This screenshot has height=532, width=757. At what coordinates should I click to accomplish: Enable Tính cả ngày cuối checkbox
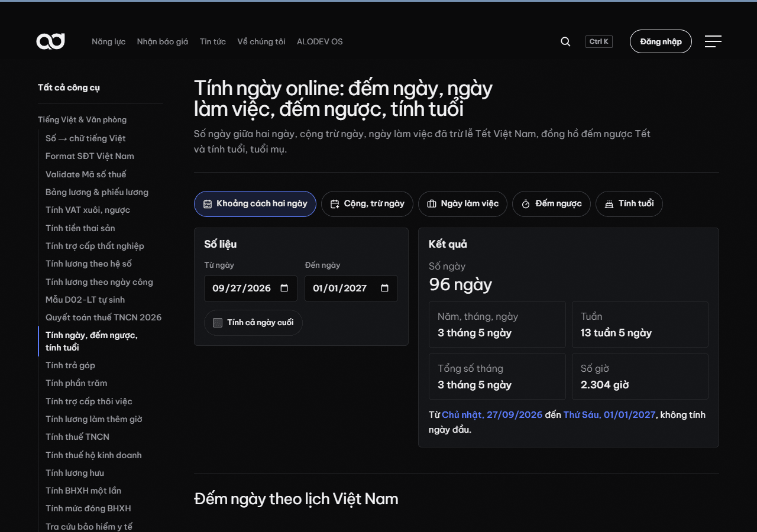pos(218,323)
